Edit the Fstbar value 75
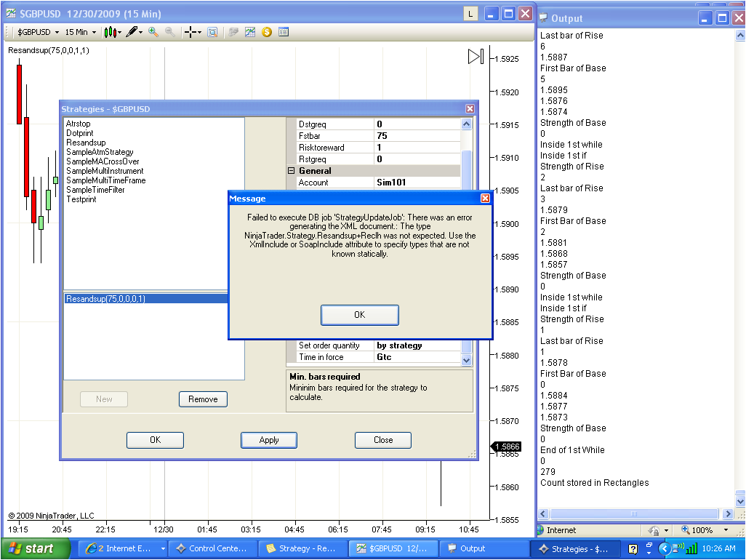746x560 pixels. [417, 136]
